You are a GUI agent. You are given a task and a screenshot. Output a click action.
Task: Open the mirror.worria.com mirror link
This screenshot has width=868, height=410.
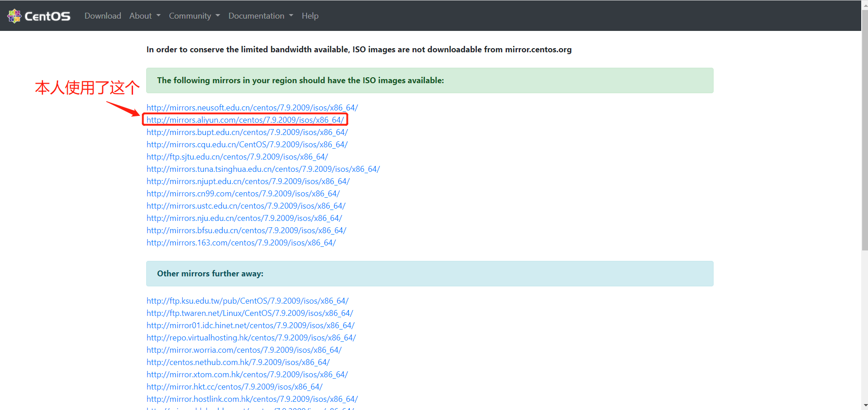click(244, 350)
